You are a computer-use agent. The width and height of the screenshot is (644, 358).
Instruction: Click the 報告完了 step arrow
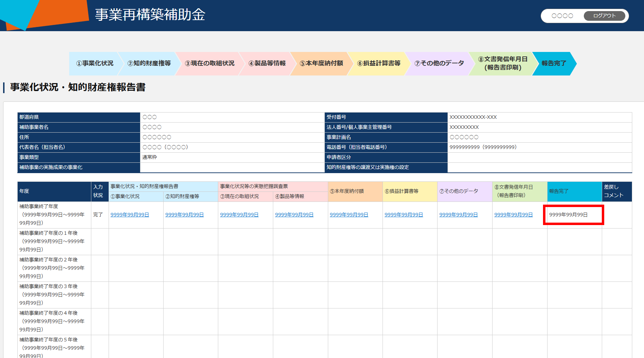(553, 63)
